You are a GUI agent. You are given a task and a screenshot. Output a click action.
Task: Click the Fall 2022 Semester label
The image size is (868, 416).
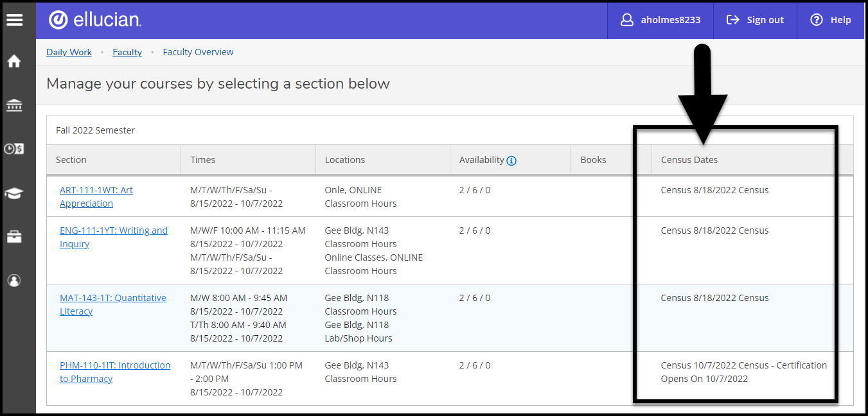coord(96,130)
